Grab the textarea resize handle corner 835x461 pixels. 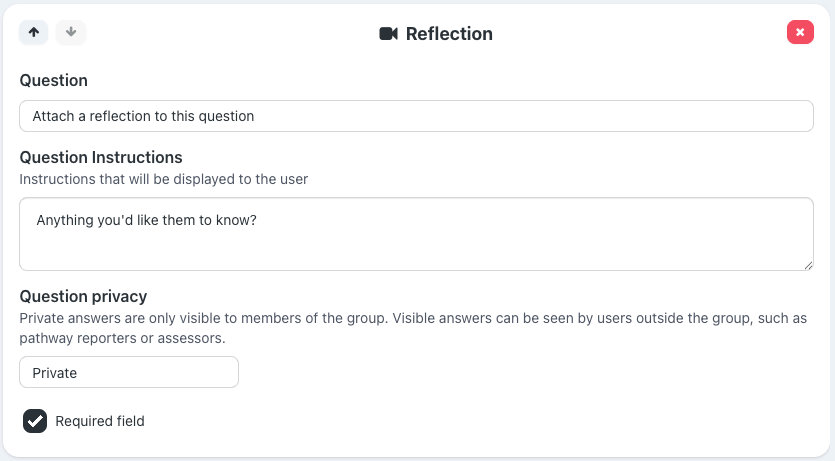point(807,264)
